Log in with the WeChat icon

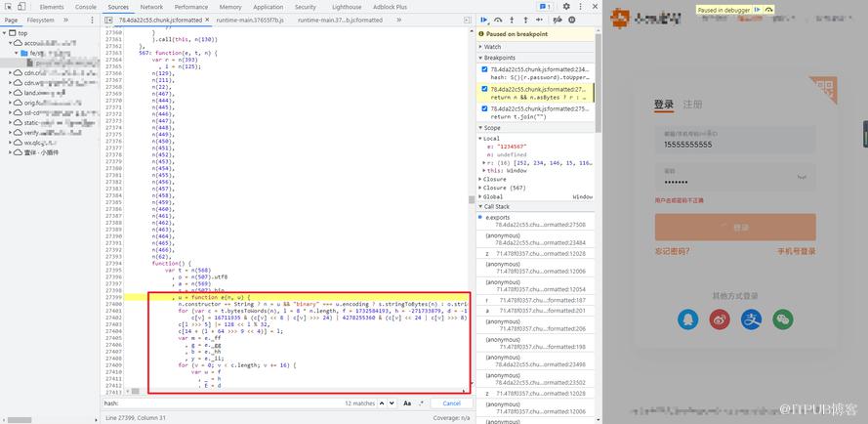click(783, 319)
